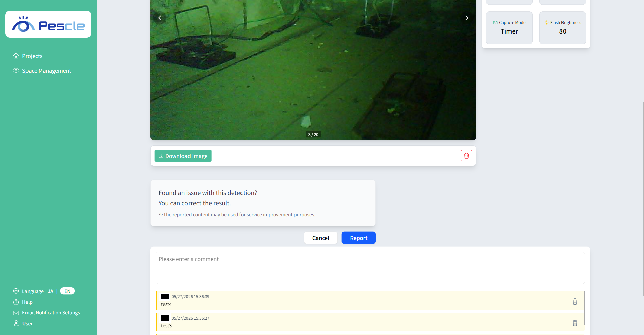Click the Cancel button
The image size is (644, 335).
pyautogui.click(x=321, y=238)
